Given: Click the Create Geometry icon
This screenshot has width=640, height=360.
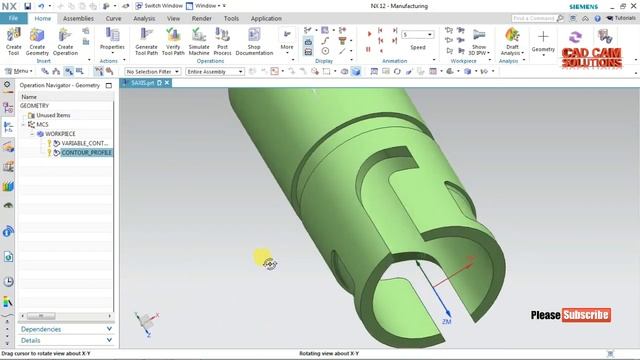Looking at the screenshot, I should click(x=37, y=41).
